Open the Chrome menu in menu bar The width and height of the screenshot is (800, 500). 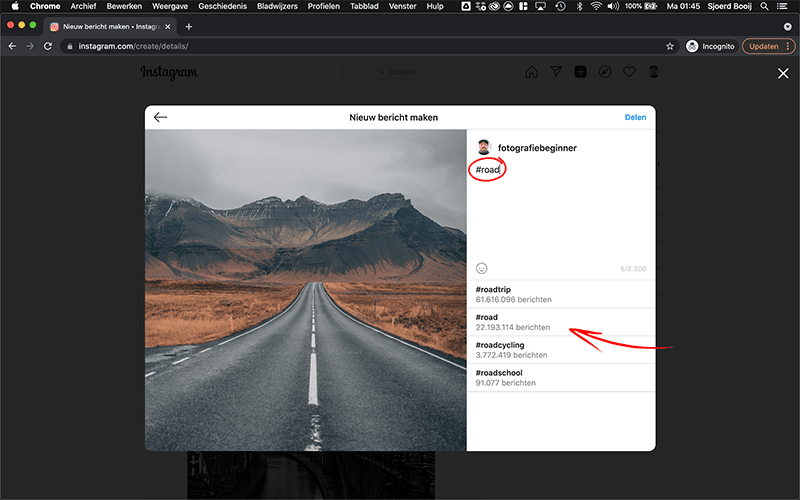(45, 6)
